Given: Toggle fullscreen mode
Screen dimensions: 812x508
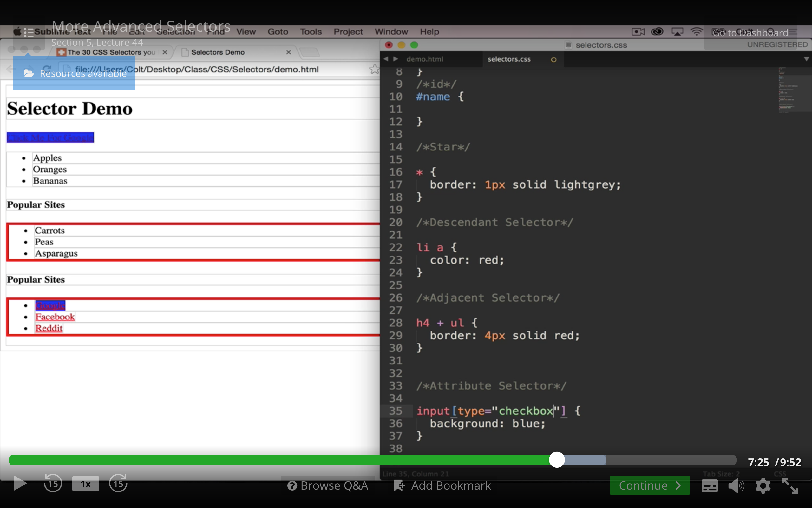Looking at the screenshot, I should [x=789, y=486].
